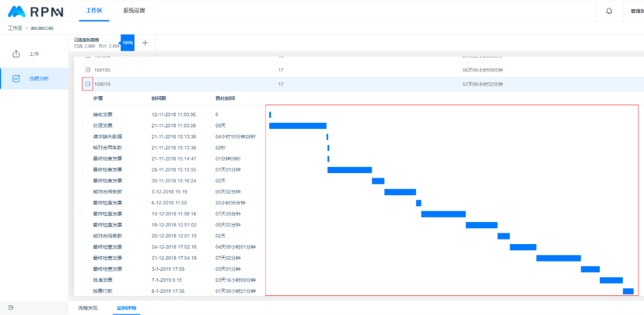
Task: Collapse case row 109019
Action: click(x=88, y=84)
